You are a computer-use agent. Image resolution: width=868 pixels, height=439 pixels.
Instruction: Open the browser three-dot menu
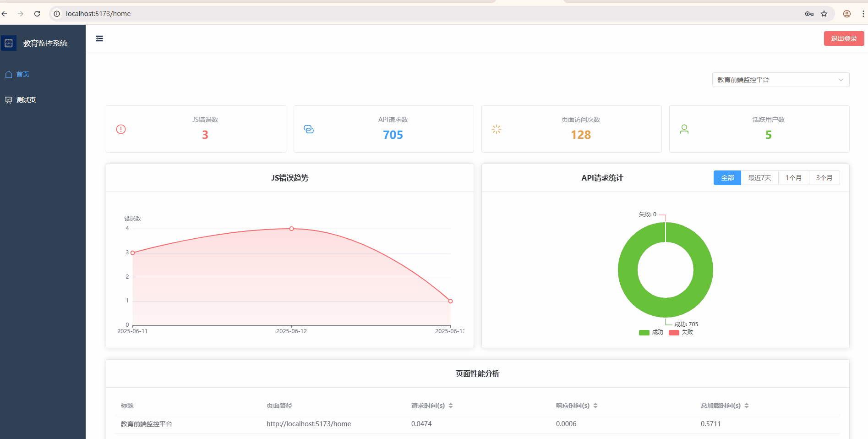pyautogui.click(x=863, y=14)
